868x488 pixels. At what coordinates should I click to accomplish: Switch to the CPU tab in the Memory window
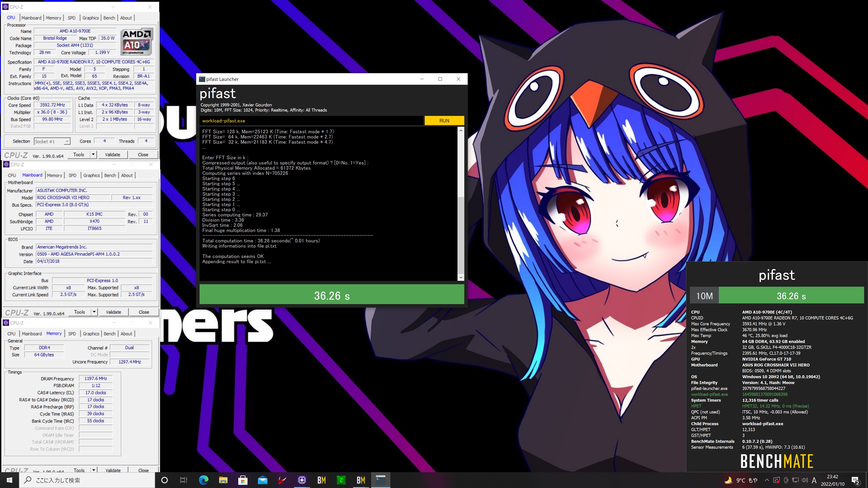12,334
